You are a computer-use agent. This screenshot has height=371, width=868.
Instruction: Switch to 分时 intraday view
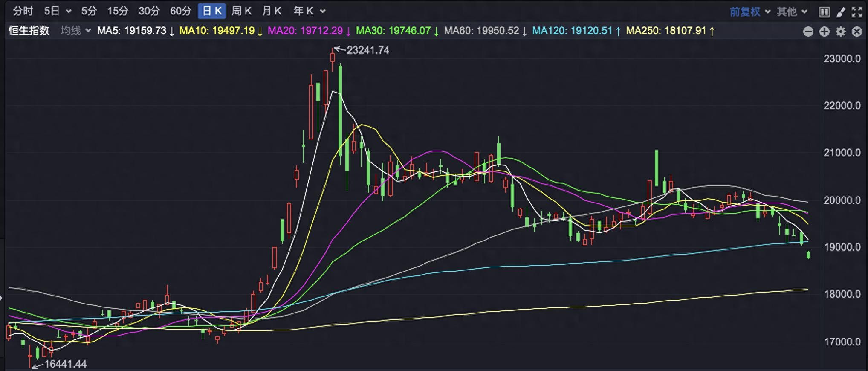pyautogui.click(x=23, y=11)
